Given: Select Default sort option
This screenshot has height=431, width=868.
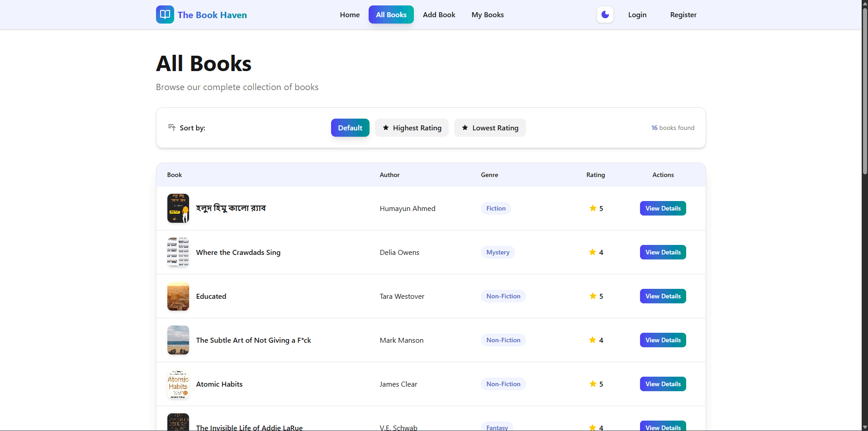Looking at the screenshot, I should pos(350,128).
